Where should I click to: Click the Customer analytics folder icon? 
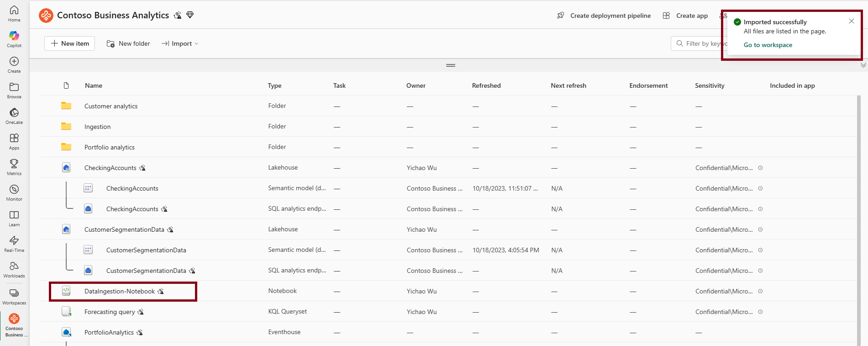click(x=66, y=106)
